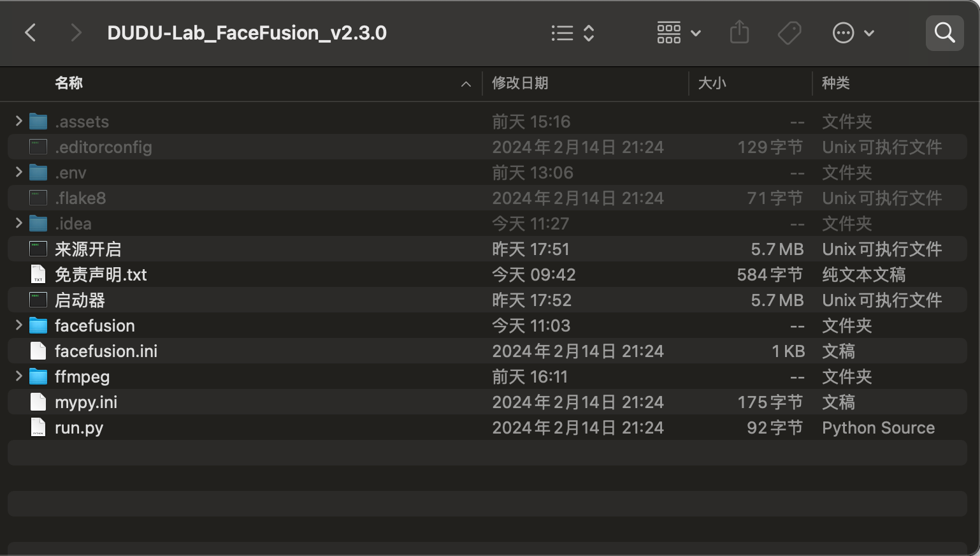The width and height of the screenshot is (980, 556).
Task: Select the run.py file name
Action: (79, 428)
